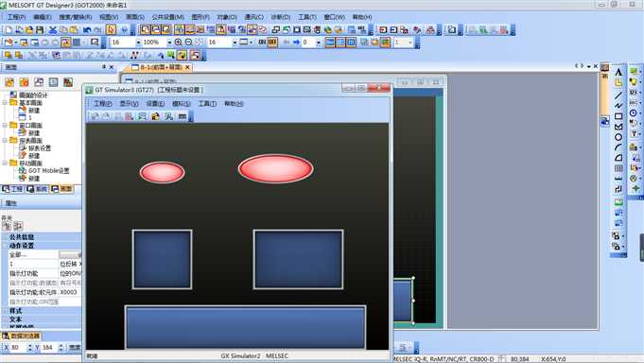The width and height of the screenshot is (644, 363).
Task: Open the 窗口(W) menu
Action: point(334,17)
